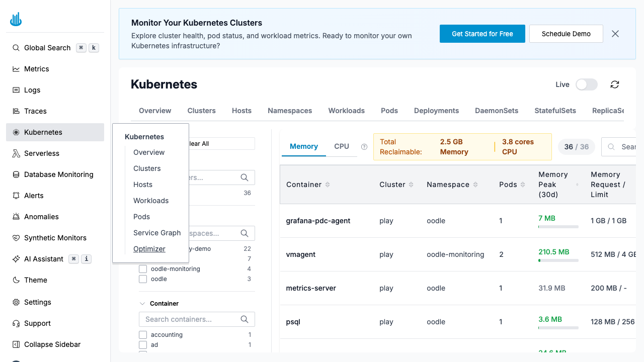Click vmagent's memory usage bar
Viewport: 644px width, 362px height.
coord(558,260)
